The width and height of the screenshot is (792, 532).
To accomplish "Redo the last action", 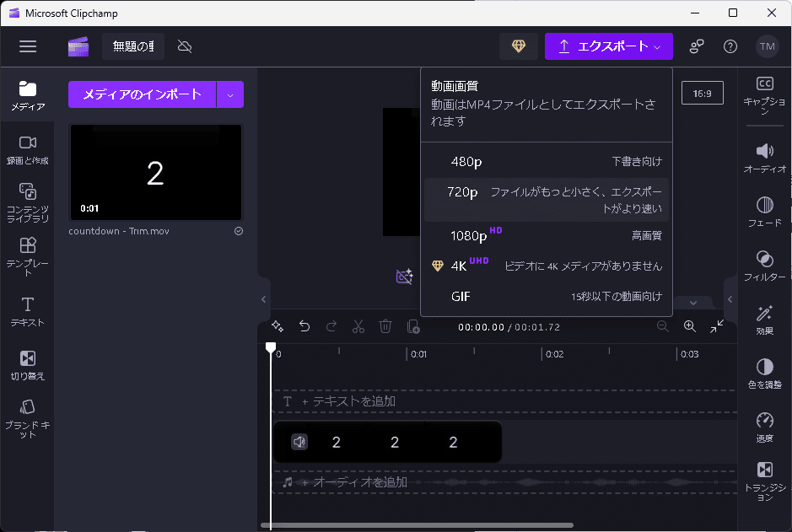I will coord(331,326).
